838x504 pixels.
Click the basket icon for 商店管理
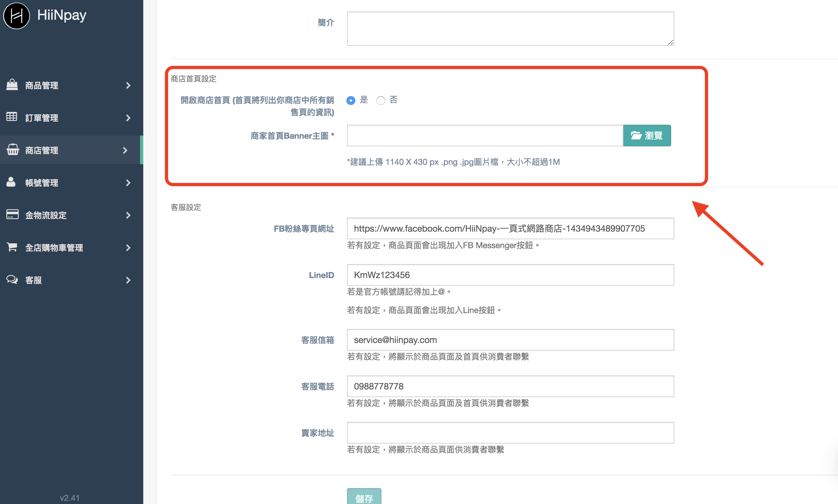pyautogui.click(x=12, y=150)
